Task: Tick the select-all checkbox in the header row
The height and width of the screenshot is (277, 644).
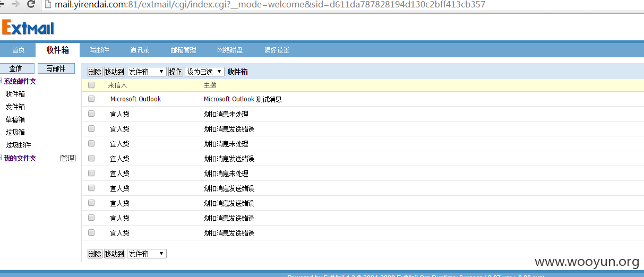Action: tap(91, 85)
